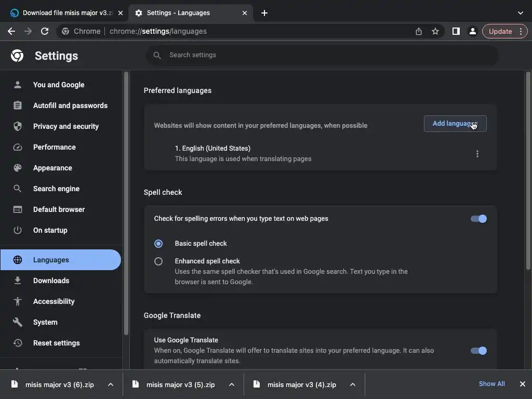Click the Search settings field
Screen dimensions: 532x399
pyautogui.click(x=322, y=55)
